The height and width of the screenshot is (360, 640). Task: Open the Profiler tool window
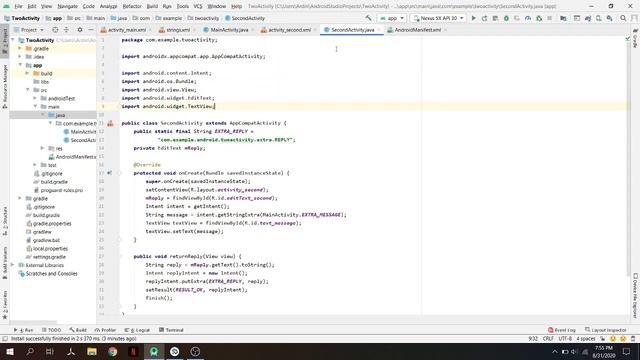click(105, 330)
